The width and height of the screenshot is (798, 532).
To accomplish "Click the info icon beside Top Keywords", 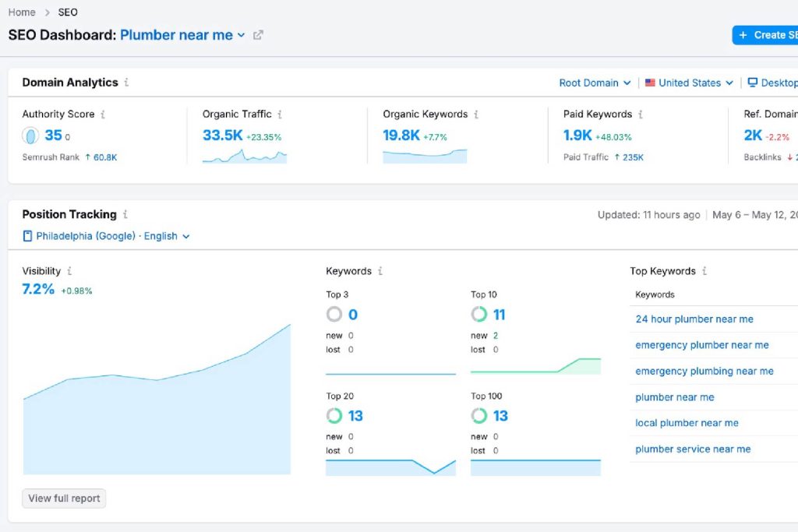I will pyautogui.click(x=704, y=271).
